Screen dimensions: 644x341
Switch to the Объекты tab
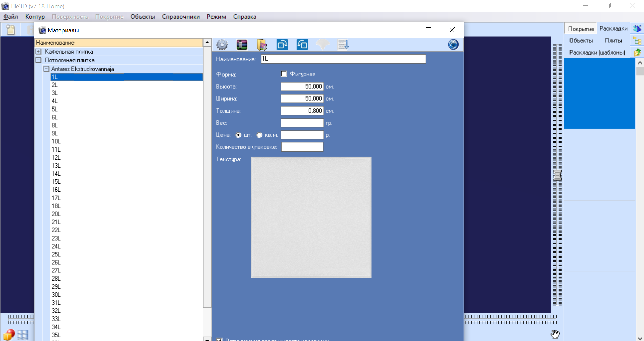(x=581, y=41)
